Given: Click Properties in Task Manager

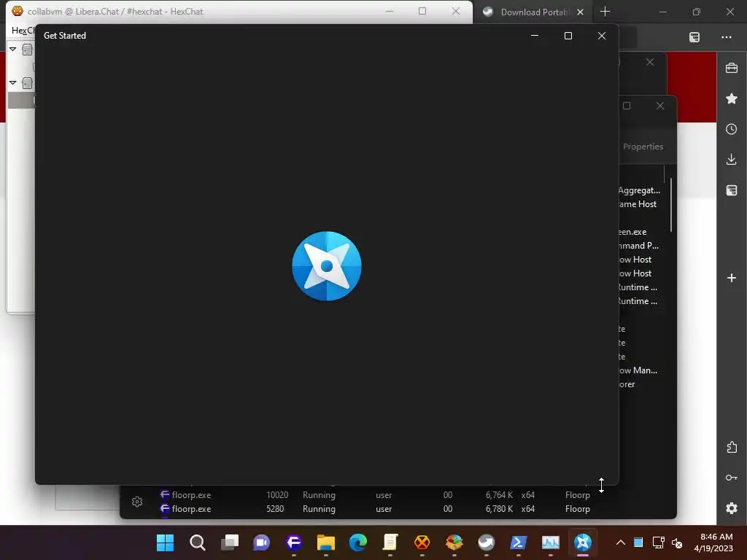Looking at the screenshot, I should tap(643, 147).
